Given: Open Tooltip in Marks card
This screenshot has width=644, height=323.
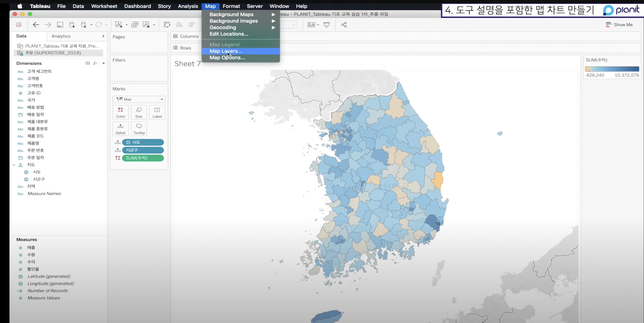Looking at the screenshot, I should [x=139, y=129].
